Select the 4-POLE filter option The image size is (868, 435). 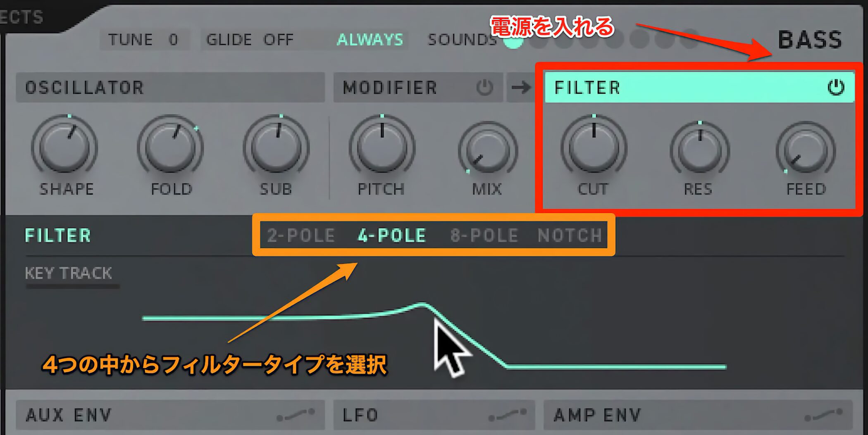tap(392, 235)
